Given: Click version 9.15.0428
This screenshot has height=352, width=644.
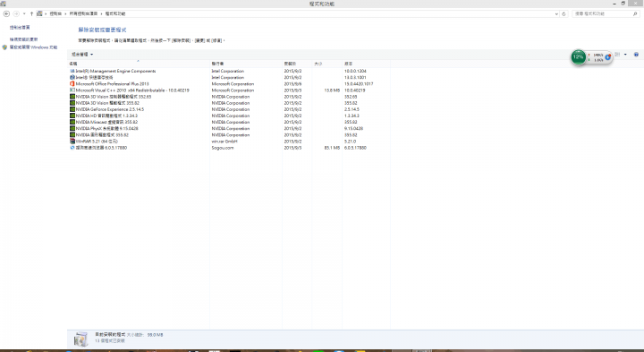Looking at the screenshot, I should point(353,128).
